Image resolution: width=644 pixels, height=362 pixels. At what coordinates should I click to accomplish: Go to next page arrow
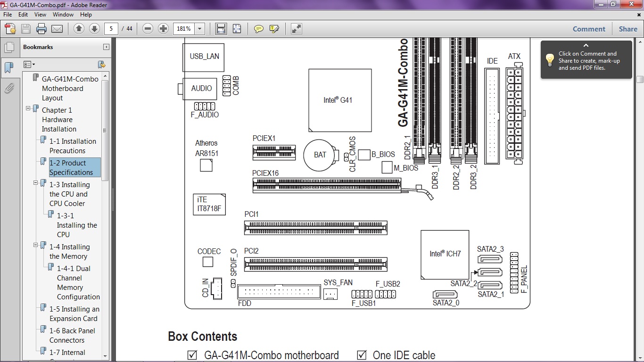[94, 29]
